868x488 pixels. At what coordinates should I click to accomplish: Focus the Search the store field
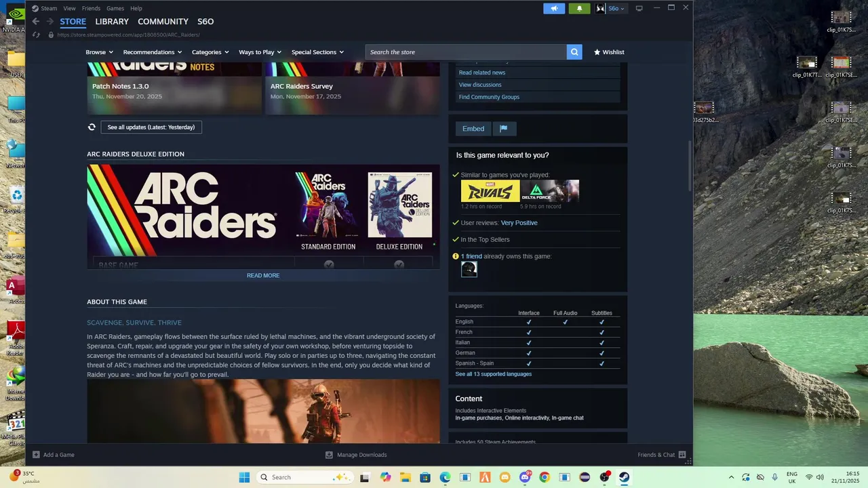tap(467, 52)
